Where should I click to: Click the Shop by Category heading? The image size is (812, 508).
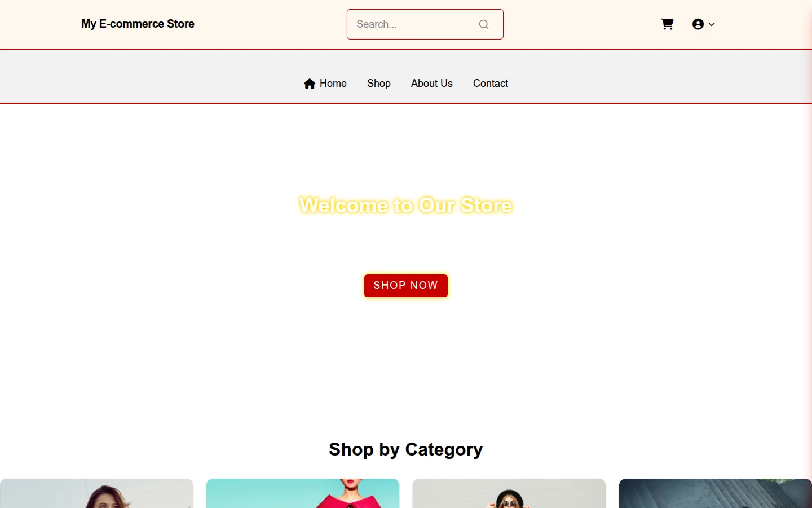tap(406, 449)
